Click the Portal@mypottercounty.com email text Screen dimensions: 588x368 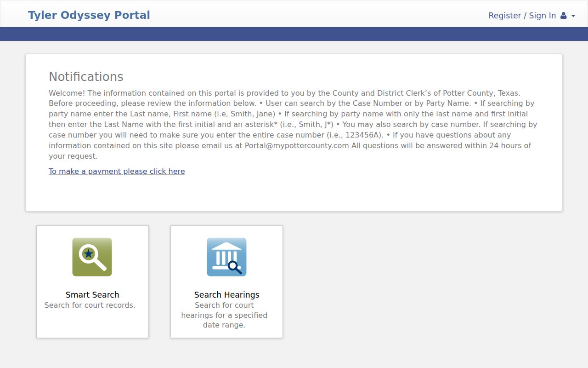point(297,145)
